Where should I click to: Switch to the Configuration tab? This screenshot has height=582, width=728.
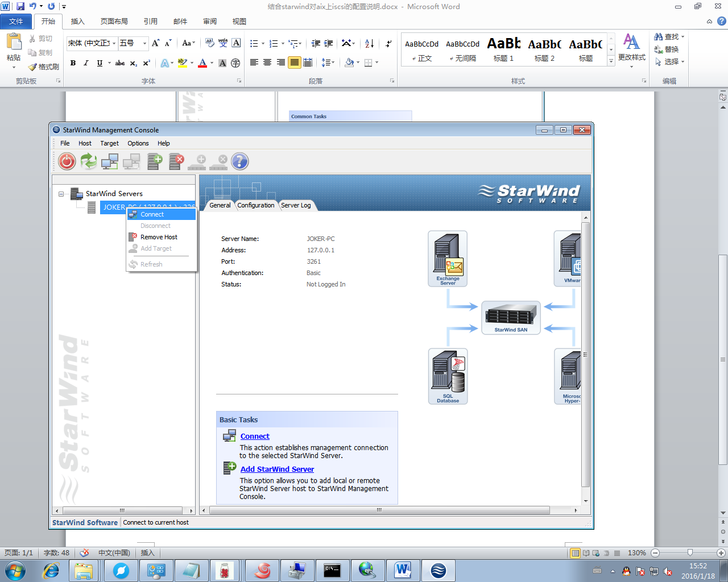(x=256, y=205)
